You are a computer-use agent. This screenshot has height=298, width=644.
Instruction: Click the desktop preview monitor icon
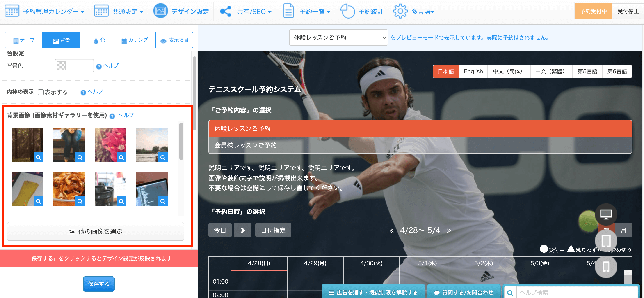point(606,214)
